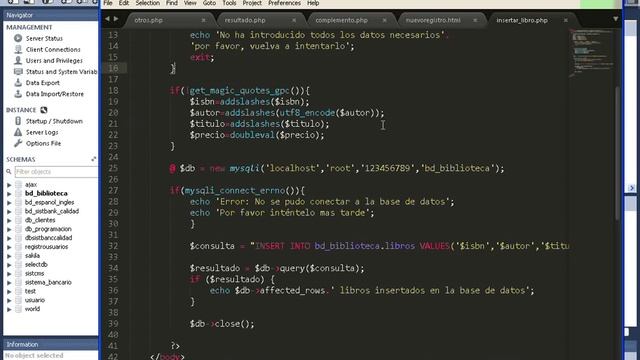Image resolution: width=640 pixels, height=360 pixels.
Task: Expand the bd_espanol_ingles schema
Action: pyautogui.click(x=9, y=202)
